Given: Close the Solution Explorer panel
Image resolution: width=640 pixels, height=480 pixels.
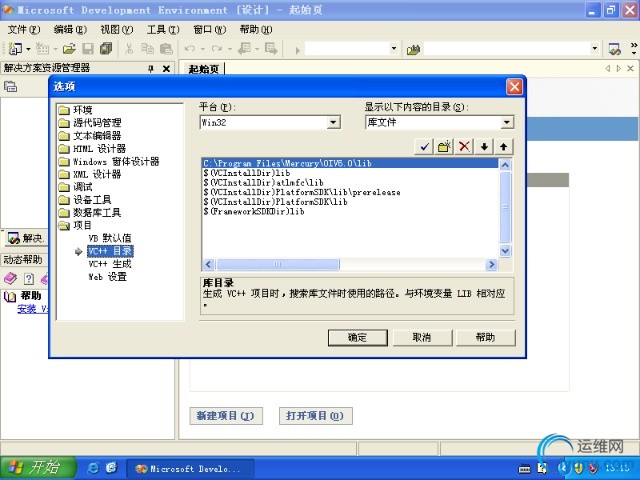Looking at the screenshot, I should point(166,69).
